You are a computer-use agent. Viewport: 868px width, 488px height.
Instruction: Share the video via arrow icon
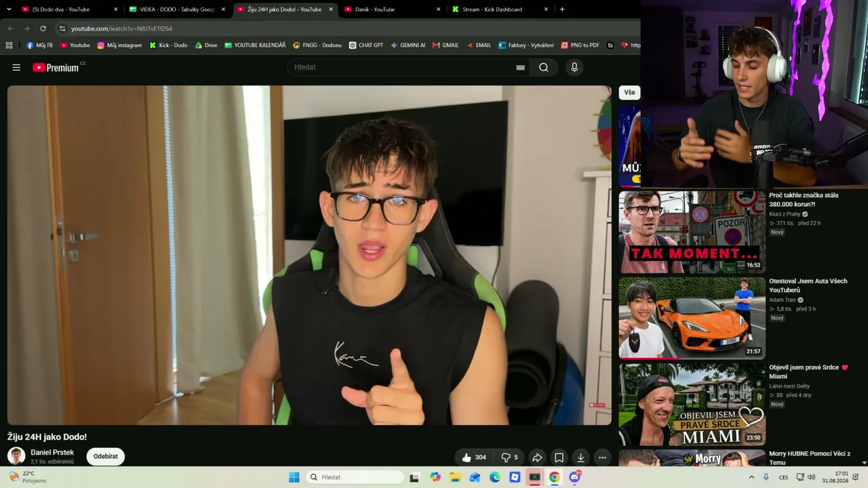(537, 457)
